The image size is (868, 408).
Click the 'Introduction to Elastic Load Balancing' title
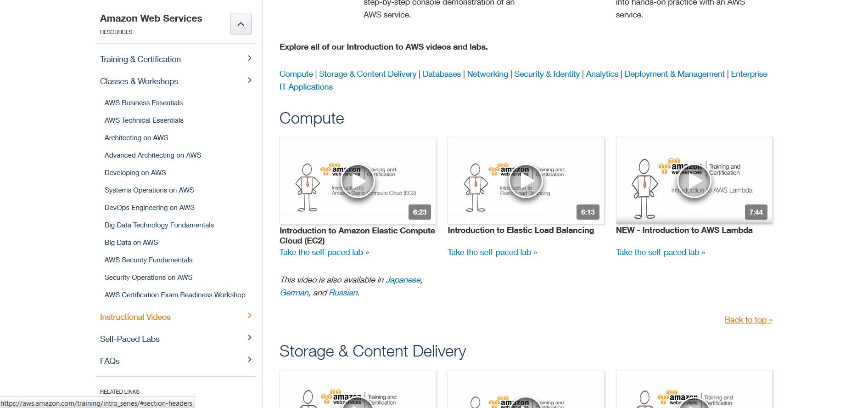click(x=521, y=230)
